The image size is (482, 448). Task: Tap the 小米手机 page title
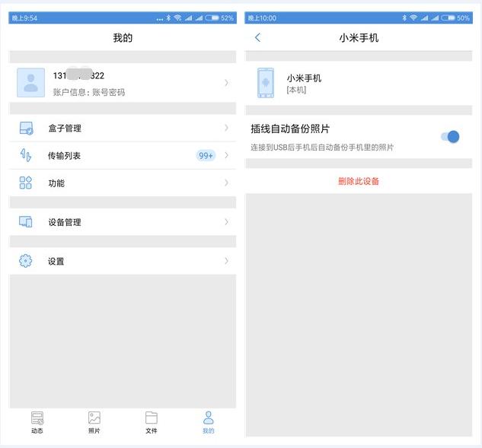coord(359,38)
